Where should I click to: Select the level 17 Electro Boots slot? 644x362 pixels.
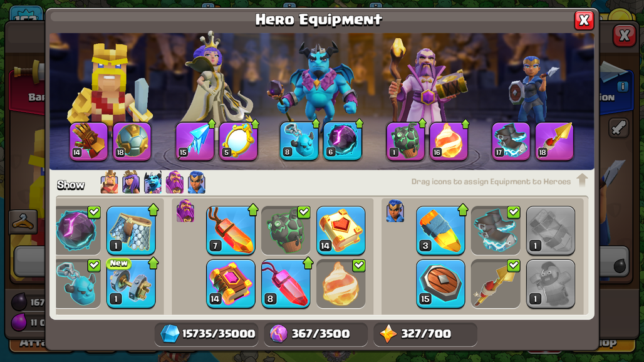pyautogui.click(x=511, y=141)
